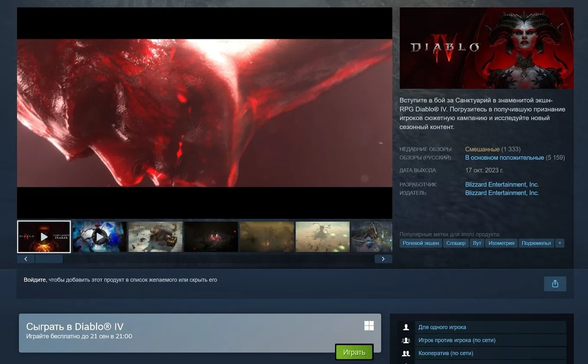Open the Изометрия tag
This screenshot has width=588, height=364.
tap(501, 243)
